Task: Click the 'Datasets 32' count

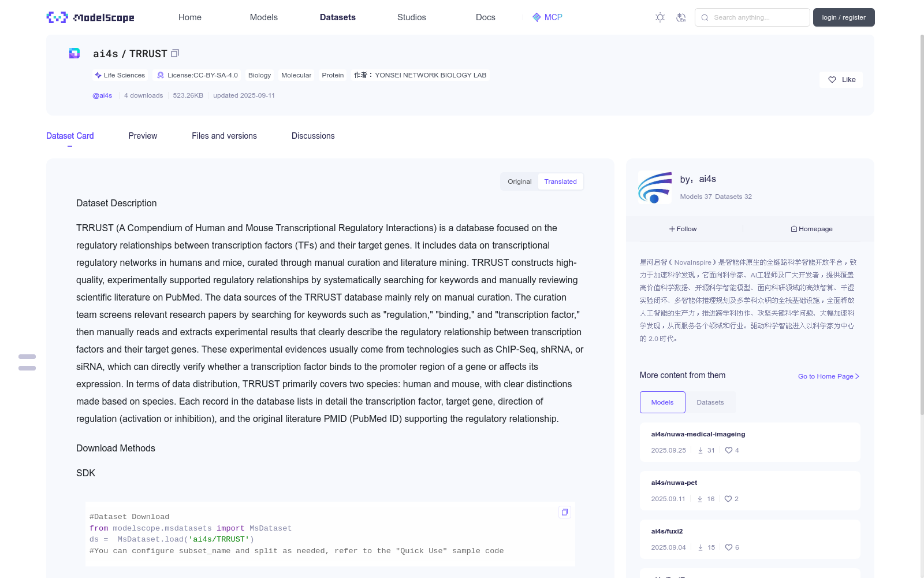Action: (733, 197)
